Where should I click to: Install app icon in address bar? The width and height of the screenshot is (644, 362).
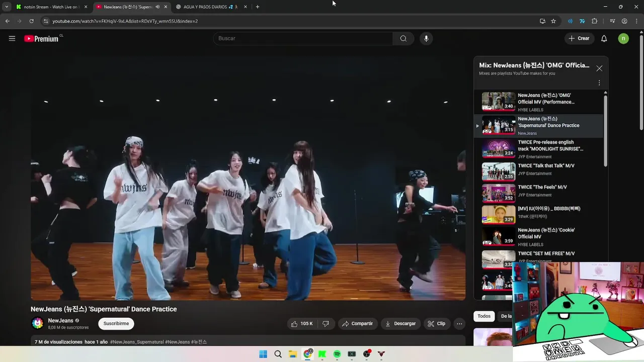(x=542, y=21)
